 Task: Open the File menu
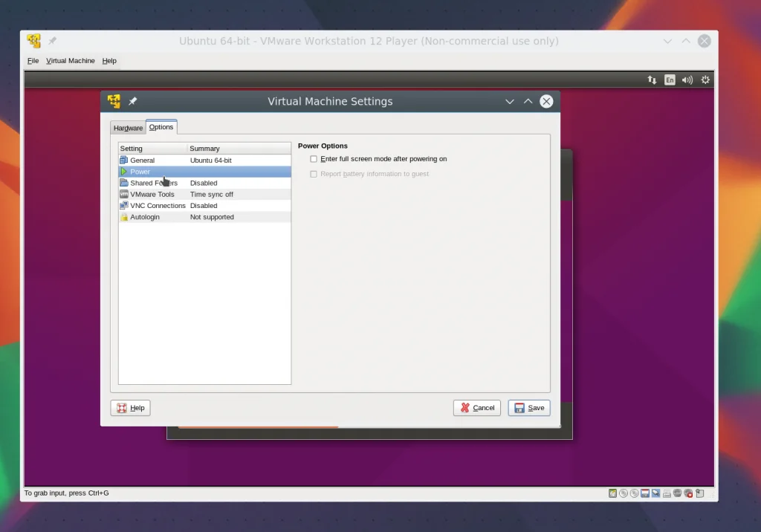tap(33, 61)
